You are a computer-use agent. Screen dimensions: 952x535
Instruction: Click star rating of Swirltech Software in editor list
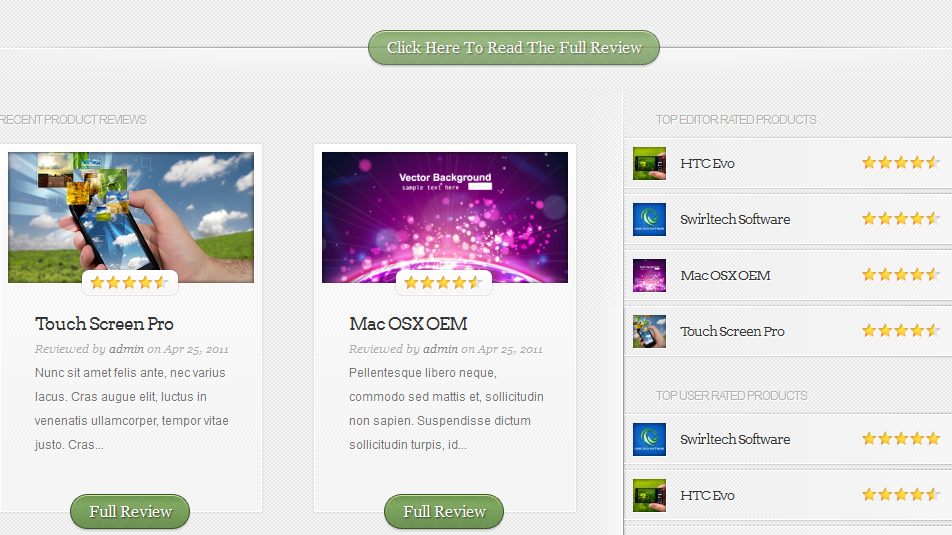coord(901,219)
